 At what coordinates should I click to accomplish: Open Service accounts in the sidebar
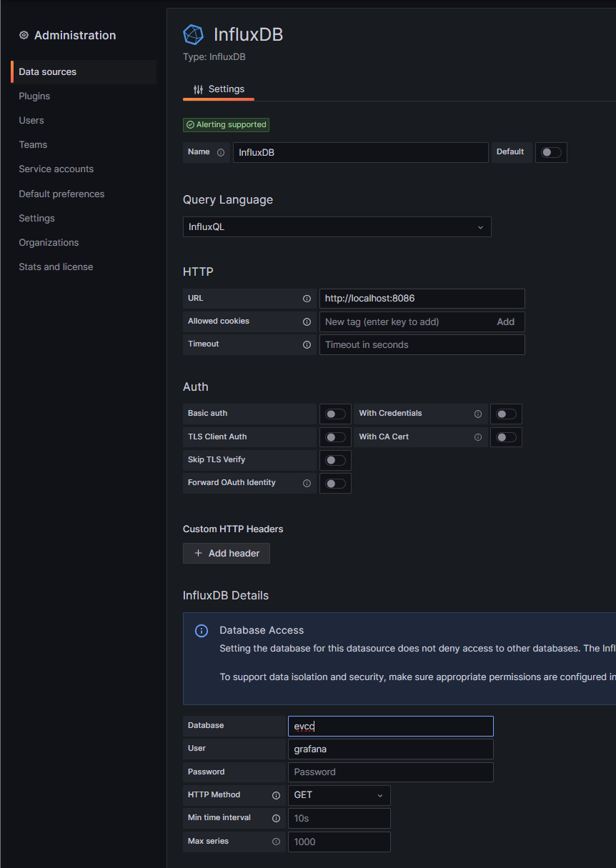(56, 169)
